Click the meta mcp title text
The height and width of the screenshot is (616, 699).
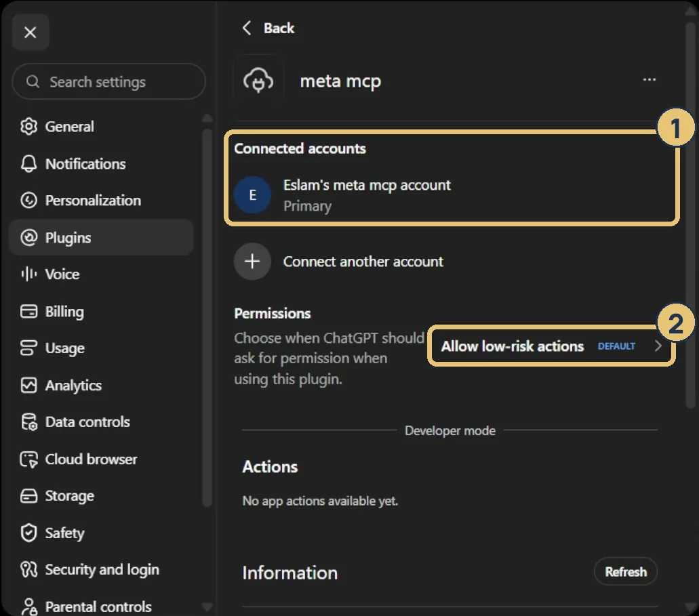tap(340, 81)
